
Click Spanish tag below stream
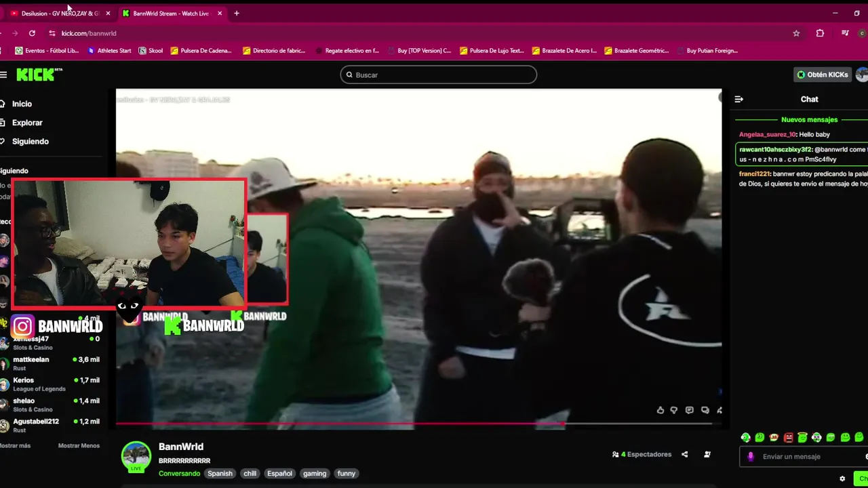(220, 474)
